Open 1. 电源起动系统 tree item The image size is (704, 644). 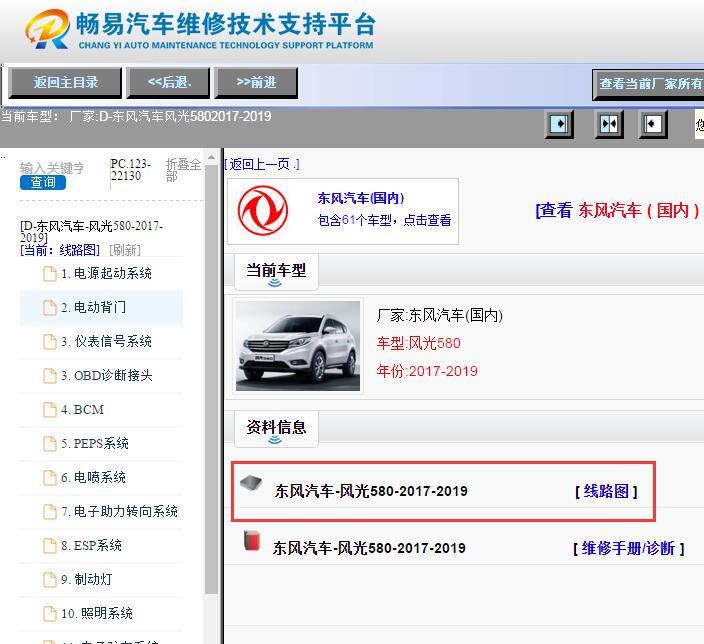101,273
